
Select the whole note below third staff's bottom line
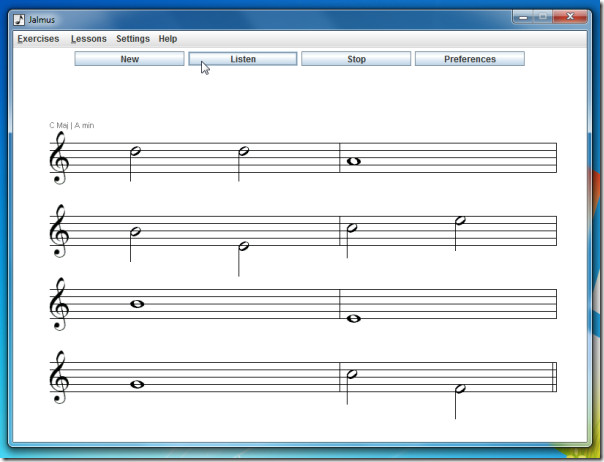354,319
